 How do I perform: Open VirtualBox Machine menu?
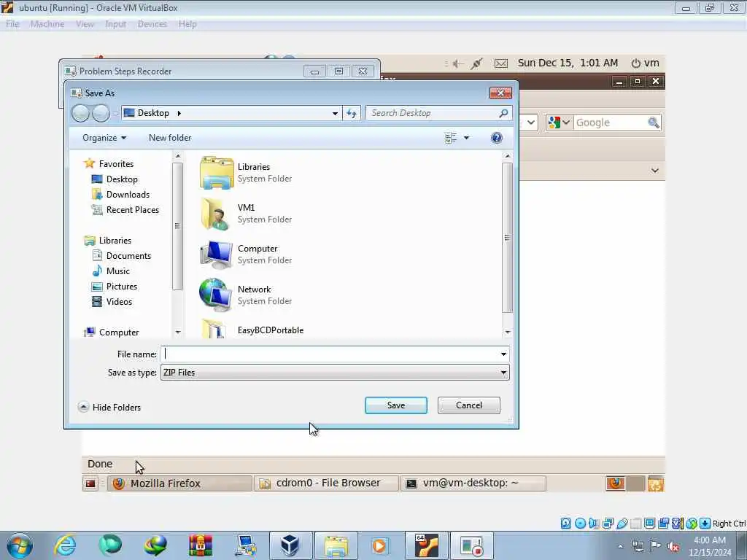pyautogui.click(x=47, y=24)
